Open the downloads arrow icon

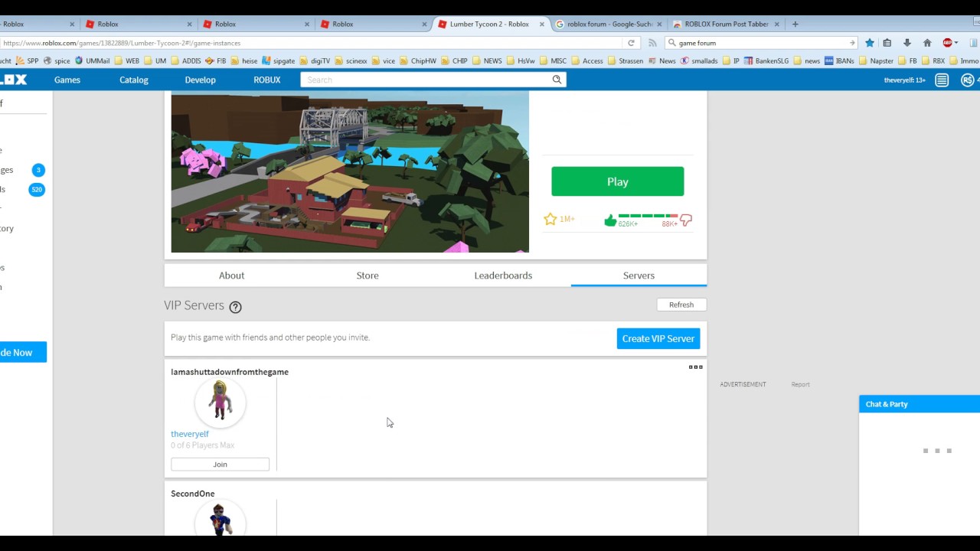[906, 43]
